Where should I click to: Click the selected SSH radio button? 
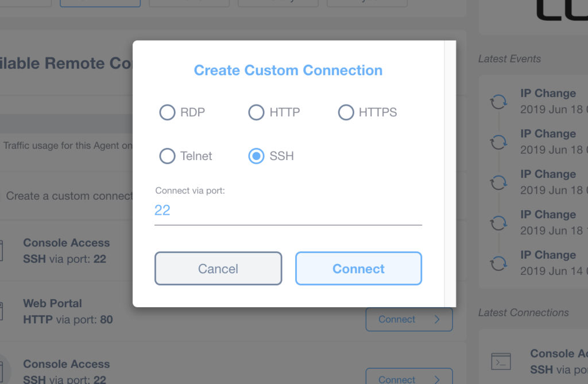pos(256,156)
